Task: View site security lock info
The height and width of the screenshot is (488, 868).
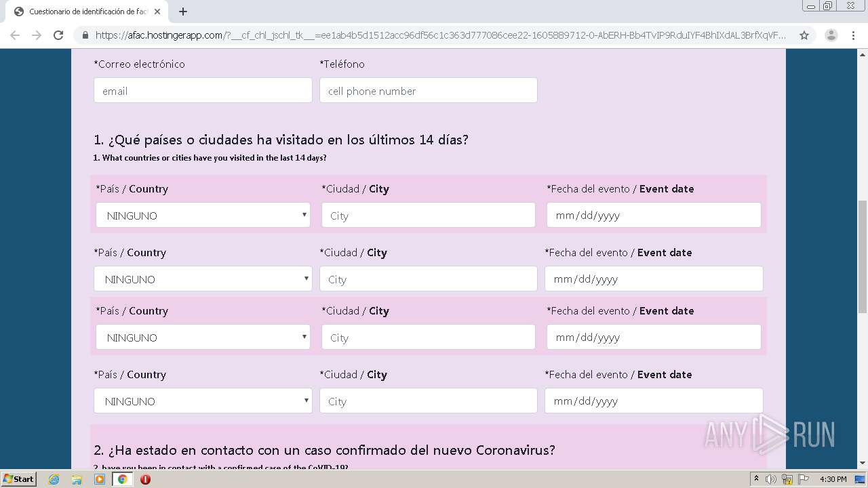Action: coord(85,35)
